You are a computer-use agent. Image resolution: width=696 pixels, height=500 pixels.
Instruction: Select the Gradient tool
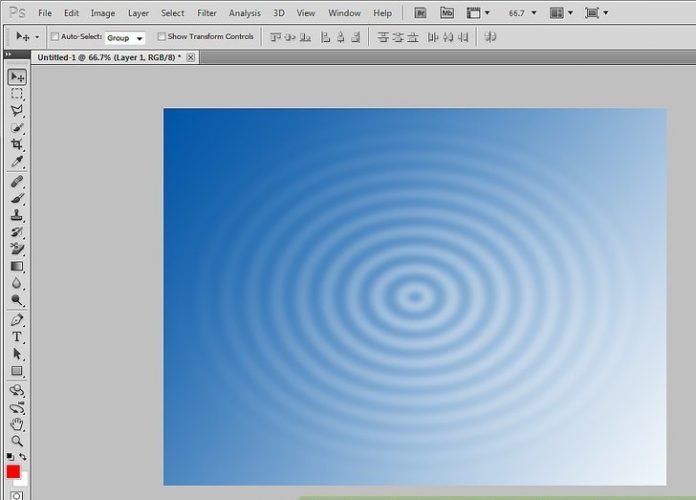click(x=17, y=266)
